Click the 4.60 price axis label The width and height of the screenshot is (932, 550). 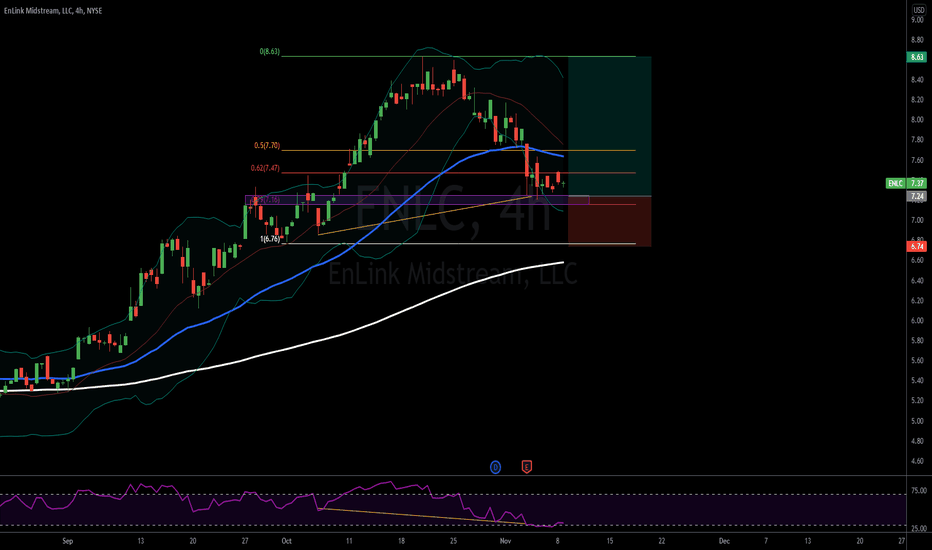(x=917, y=461)
